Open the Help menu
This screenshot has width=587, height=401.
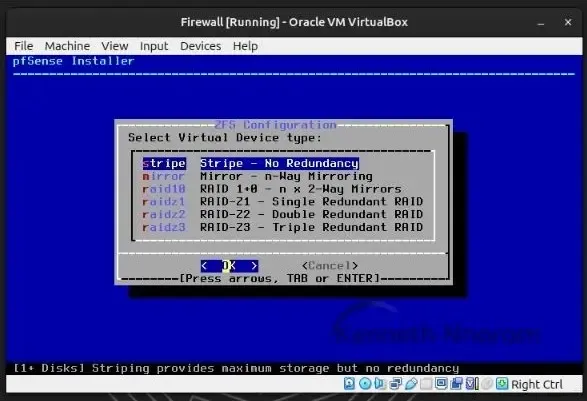245,46
